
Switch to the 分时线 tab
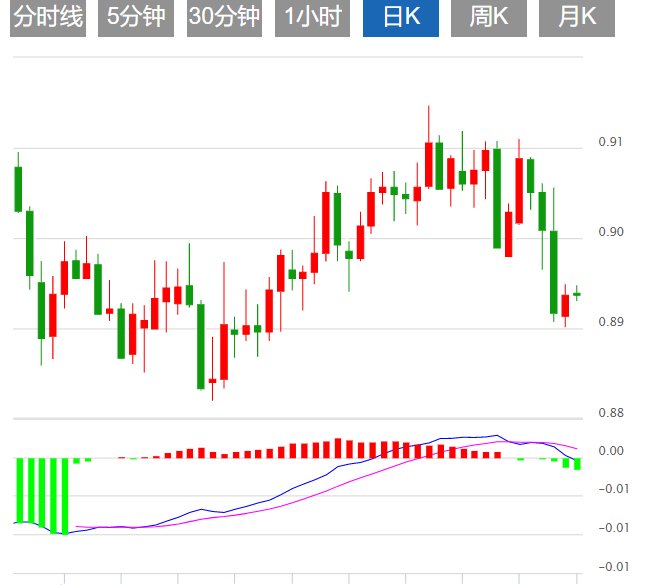tap(48, 17)
